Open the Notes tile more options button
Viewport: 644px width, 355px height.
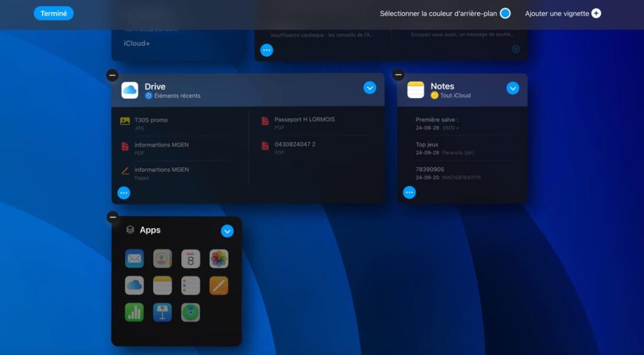pos(409,192)
